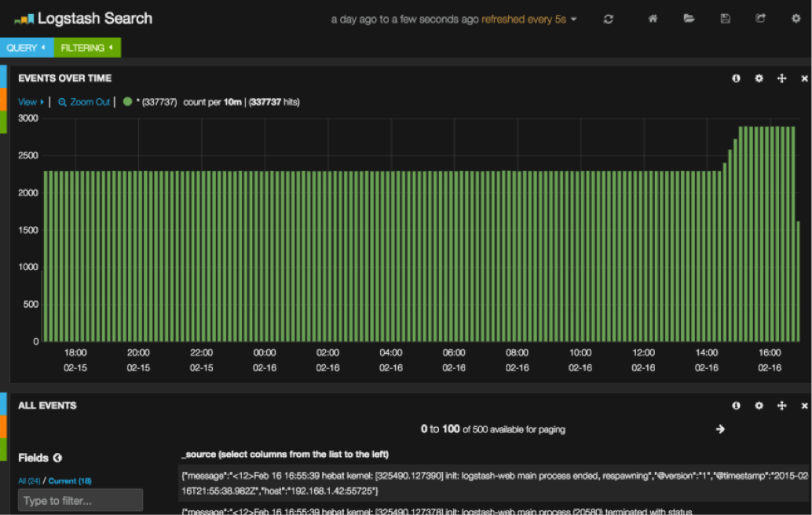Expand the QUERY section tab
Viewport: 812px width, 515px height.
click(27, 48)
